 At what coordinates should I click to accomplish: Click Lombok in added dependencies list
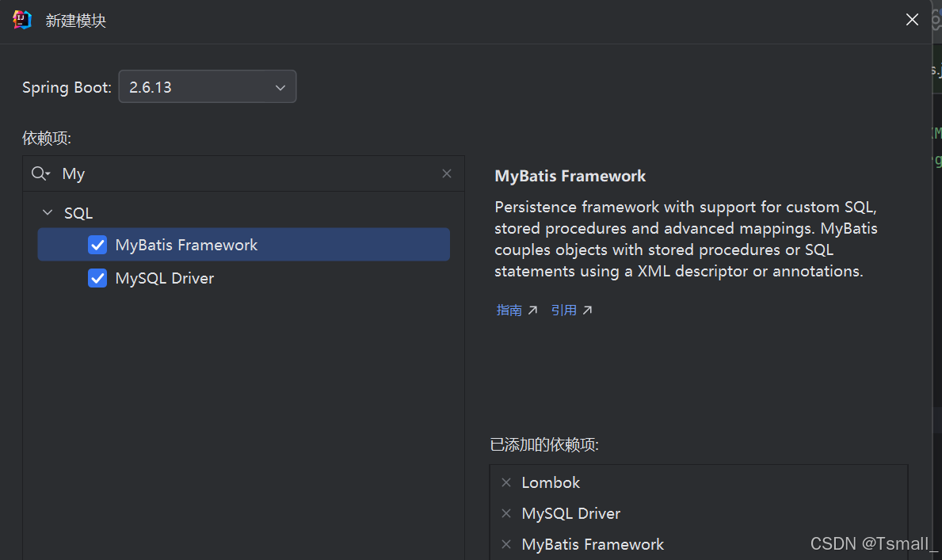[x=551, y=482]
